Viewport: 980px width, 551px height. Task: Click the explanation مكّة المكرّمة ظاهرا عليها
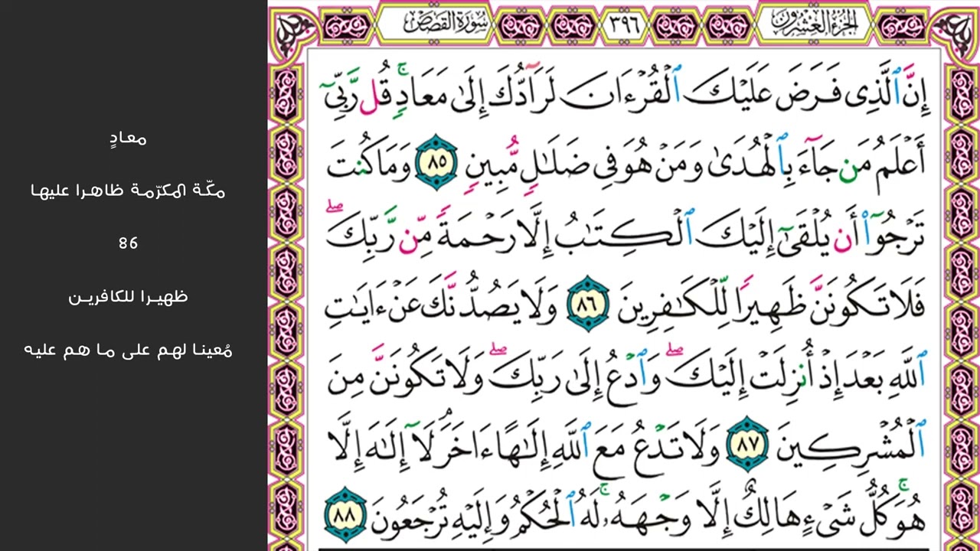coord(128,191)
